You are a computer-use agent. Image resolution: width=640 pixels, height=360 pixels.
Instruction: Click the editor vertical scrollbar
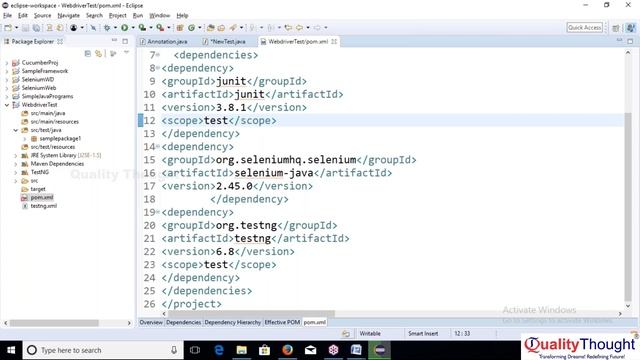628,206
